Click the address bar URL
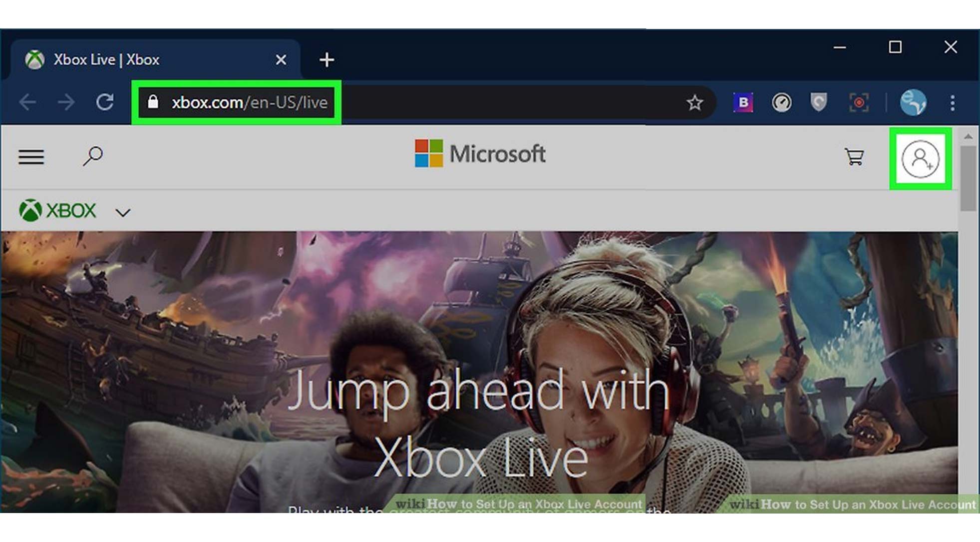Viewport: 980px width, 542px height. (x=250, y=102)
